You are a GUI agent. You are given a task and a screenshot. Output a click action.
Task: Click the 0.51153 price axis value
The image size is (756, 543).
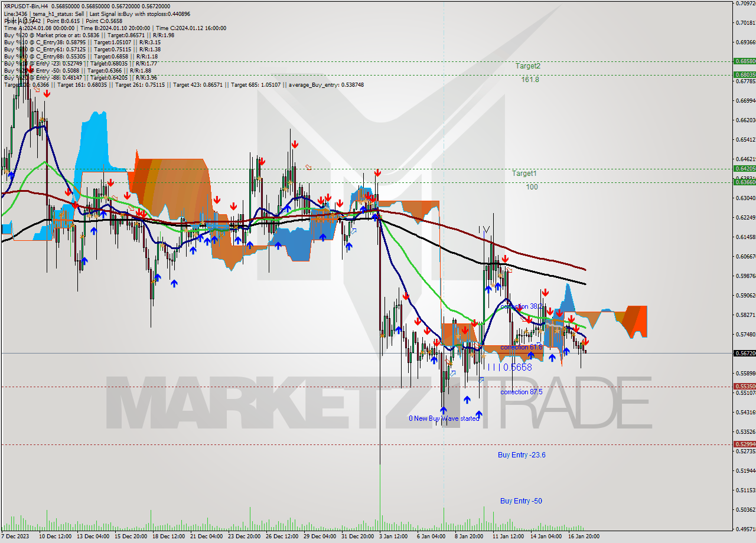[745, 490]
